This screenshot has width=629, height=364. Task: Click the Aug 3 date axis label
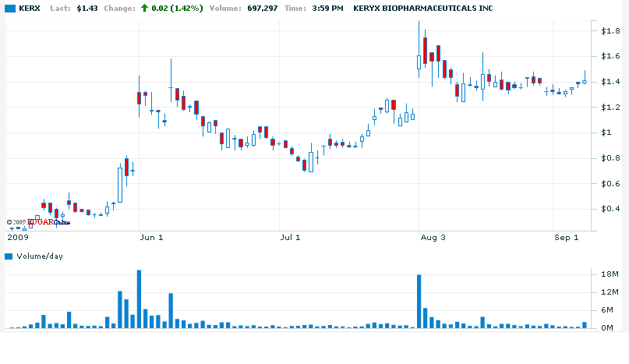click(x=433, y=238)
